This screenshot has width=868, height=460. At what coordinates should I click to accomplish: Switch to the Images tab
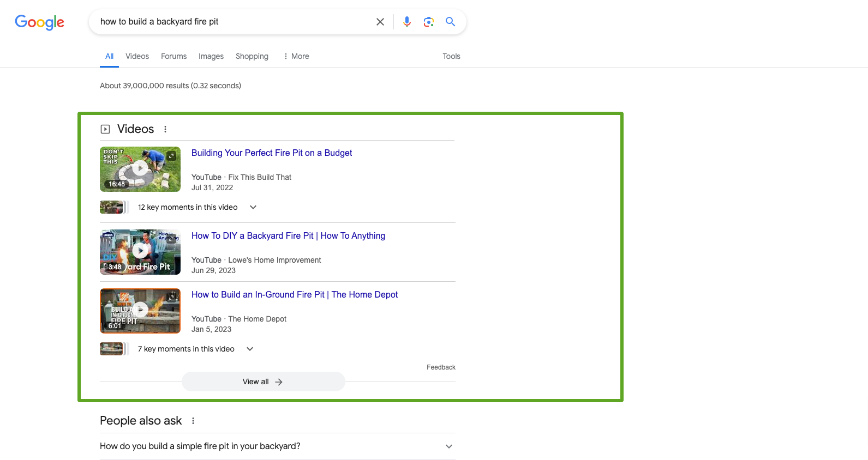(x=211, y=56)
